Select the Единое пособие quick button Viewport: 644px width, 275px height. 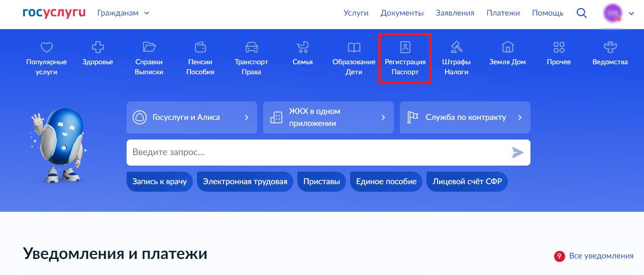pyautogui.click(x=386, y=182)
